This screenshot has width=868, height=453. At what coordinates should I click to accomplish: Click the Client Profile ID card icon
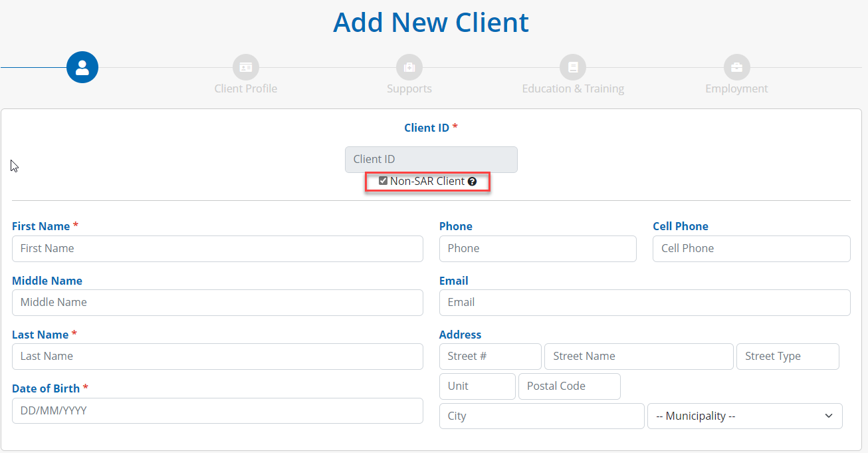pos(246,67)
